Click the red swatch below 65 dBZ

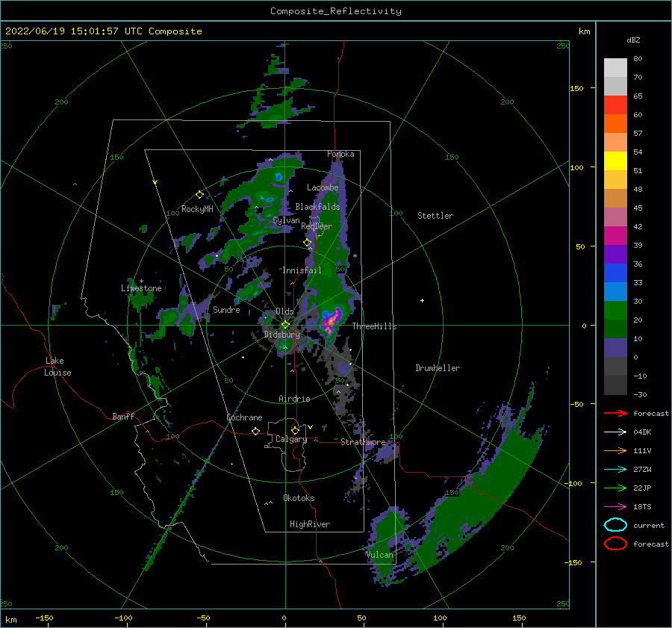tap(615, 105)
